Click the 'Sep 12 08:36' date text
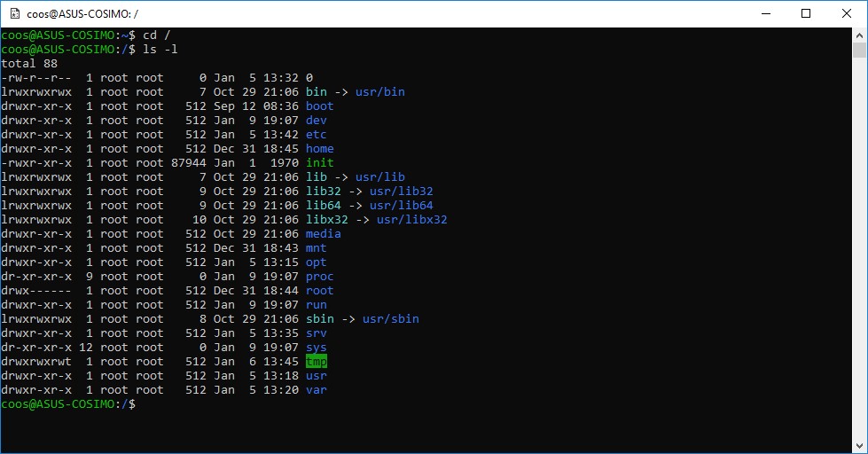 click(x=256, y=106)
